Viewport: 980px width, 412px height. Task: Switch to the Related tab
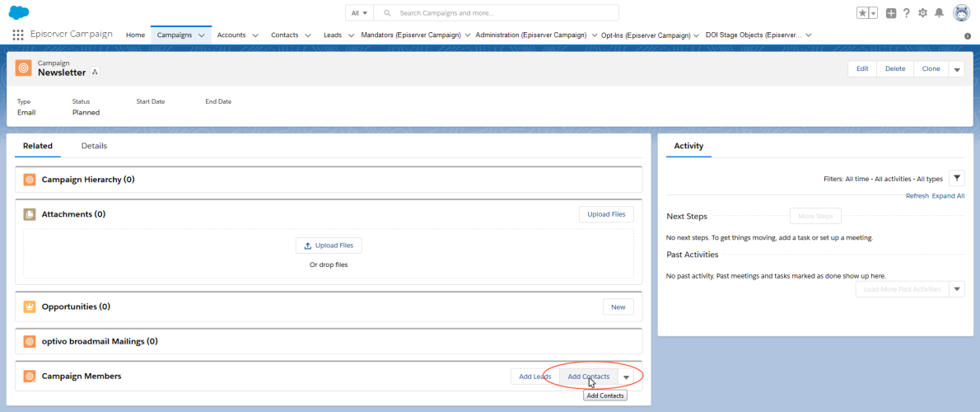[x=38, y=146]
